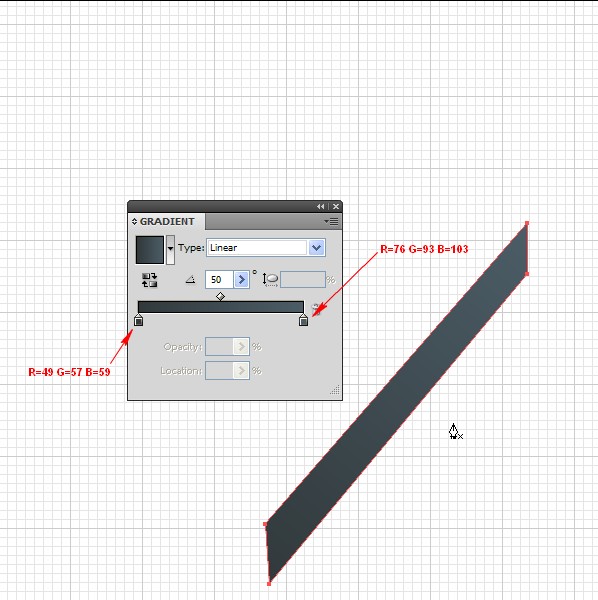Close the Gradient panel
This screenshot has height=600, width=598.
[x=336, y=207]
